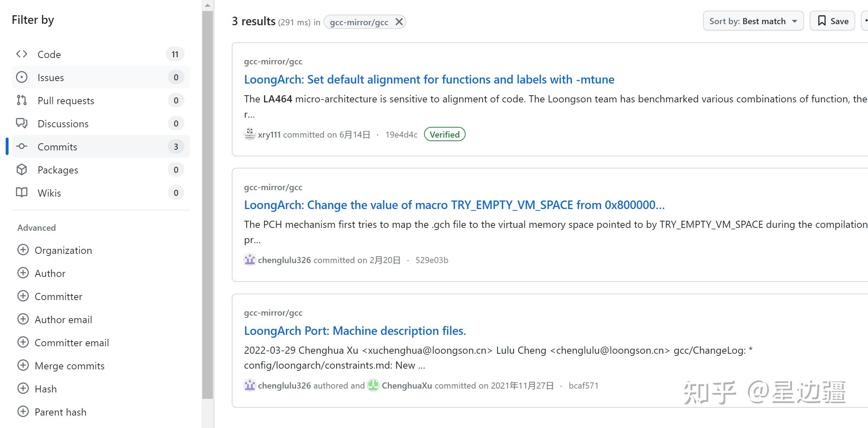Click the Packages cube icon
This screenshot has width=868, height=428.
coord(22,170)
